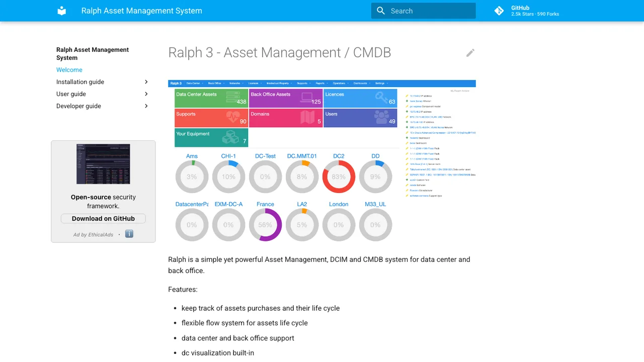Click 'data center and back office support'

click(x=238, y=338)
